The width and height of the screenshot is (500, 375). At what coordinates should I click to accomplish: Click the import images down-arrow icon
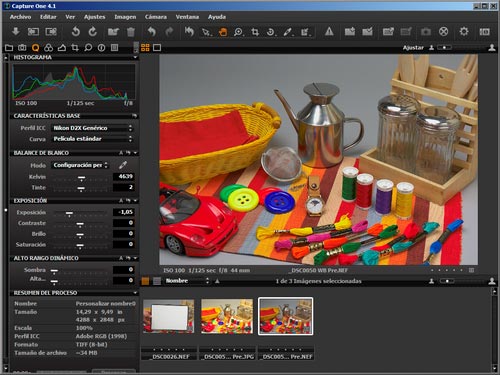(x=16, y=32)
